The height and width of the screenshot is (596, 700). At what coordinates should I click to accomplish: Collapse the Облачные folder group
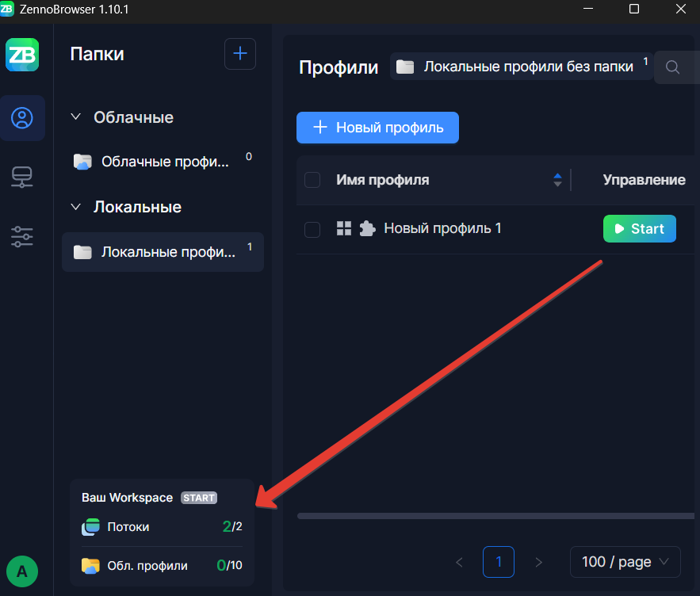[x=76, y=117]
